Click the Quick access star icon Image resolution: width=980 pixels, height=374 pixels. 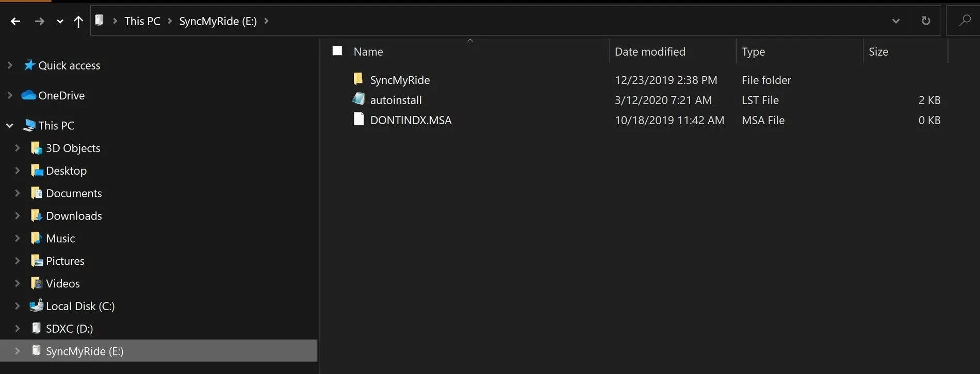(x=29, y=65)
